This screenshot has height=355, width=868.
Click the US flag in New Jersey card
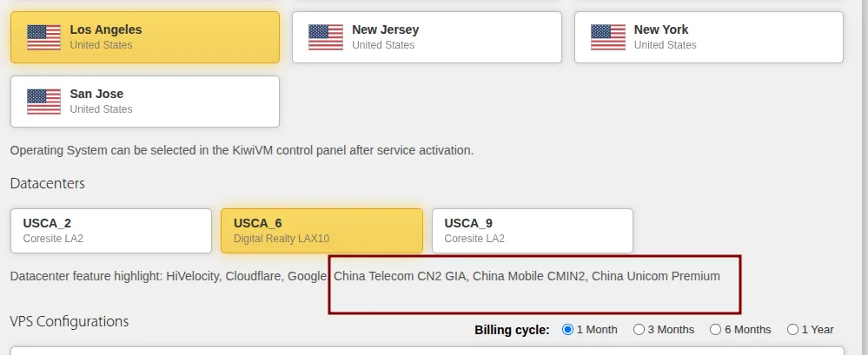click(x=326, y=37)
